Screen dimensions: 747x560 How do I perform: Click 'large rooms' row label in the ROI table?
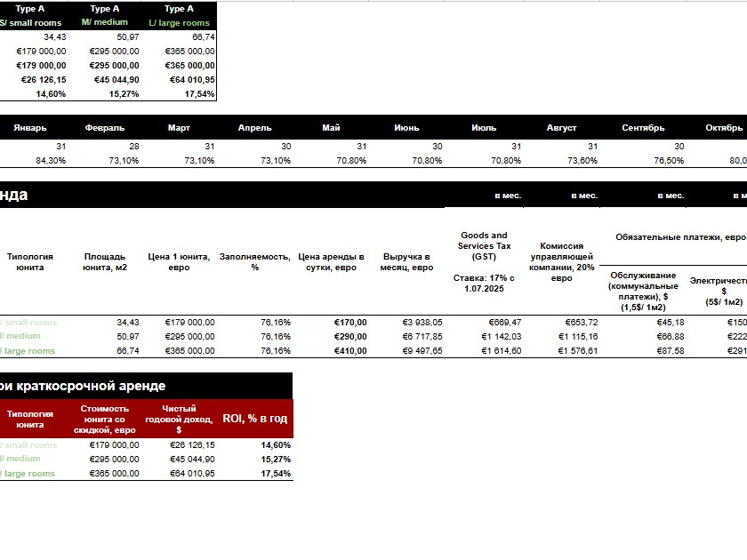[28, 474]
